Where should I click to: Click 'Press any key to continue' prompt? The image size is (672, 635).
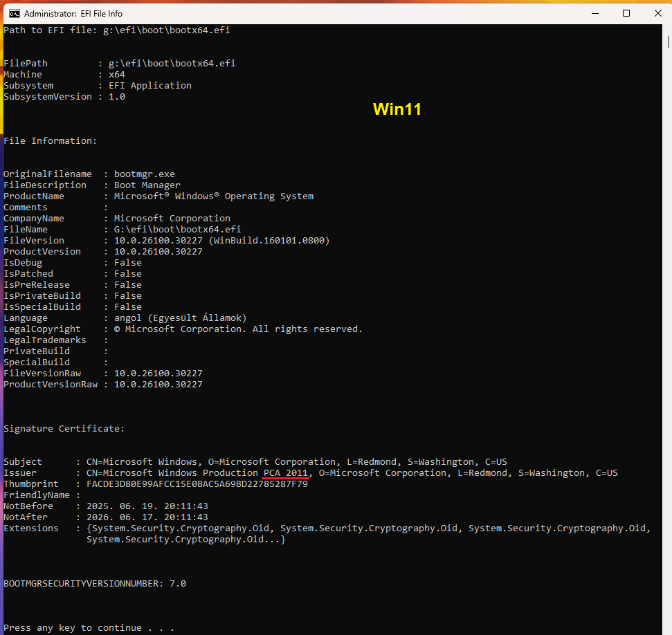click(89, 628)
